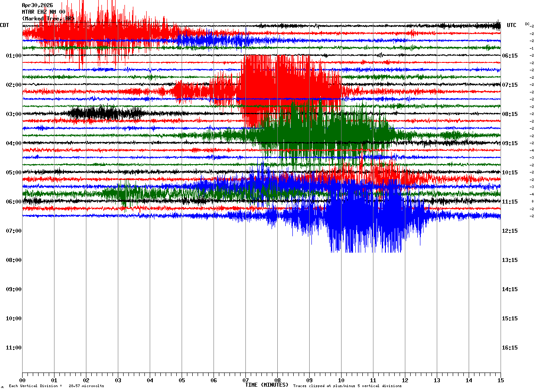Image resolution: width=536 pixels, height=392 pixels.
Task: Click the CDT time label "08:00"
Action: pos(14,260)
